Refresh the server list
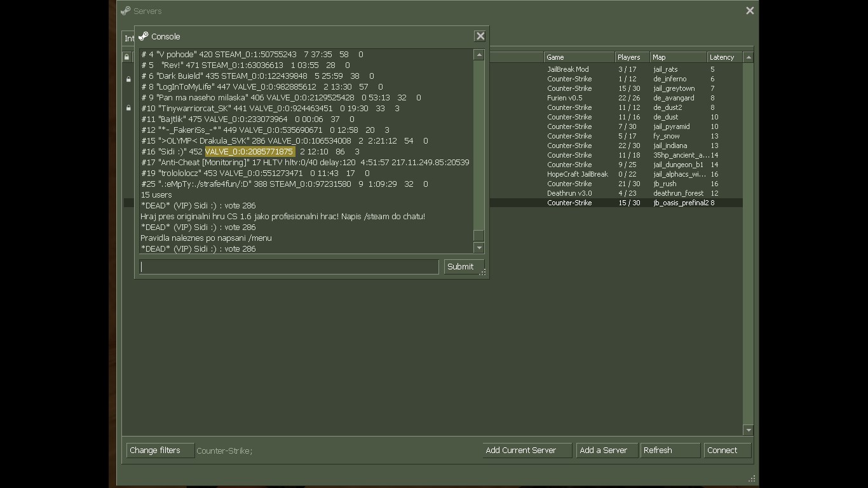Viewport: 868px width, 488px height. 670,451
